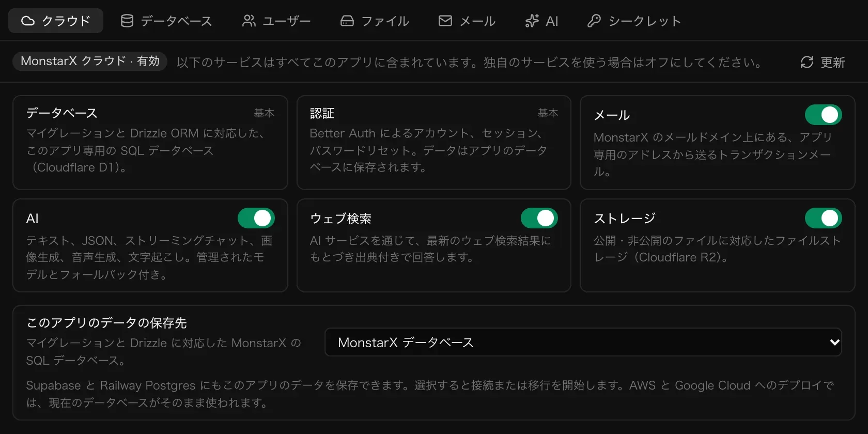Click the このアプリのデータの保存先 heading
The height and width of the screenshot is (434, 868).
tap(106, 323)
